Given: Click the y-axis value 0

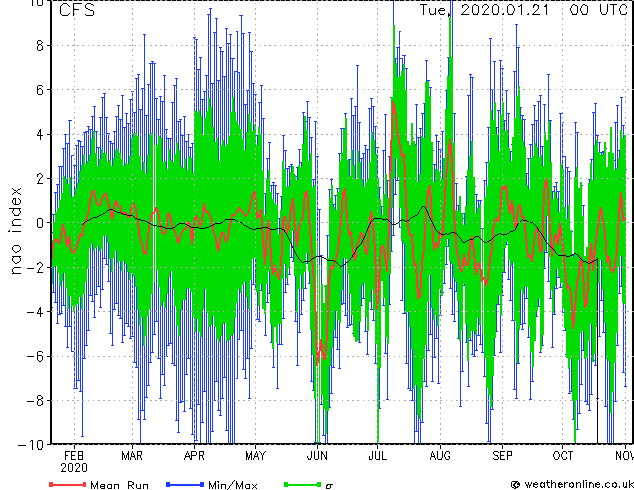Looking at the screenshot, I should point(40,223).
